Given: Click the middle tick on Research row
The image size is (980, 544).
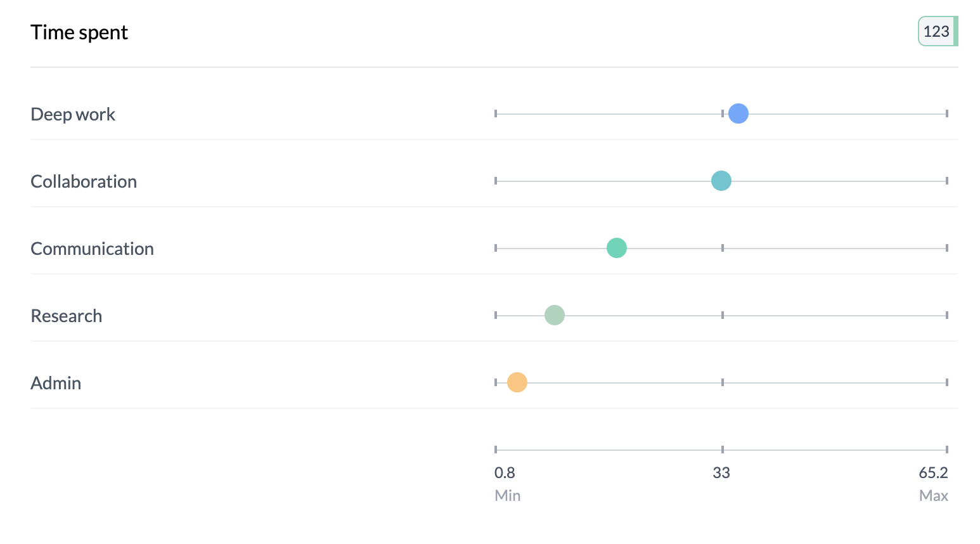Looking at the screenshot, I should tap(723, 315).
